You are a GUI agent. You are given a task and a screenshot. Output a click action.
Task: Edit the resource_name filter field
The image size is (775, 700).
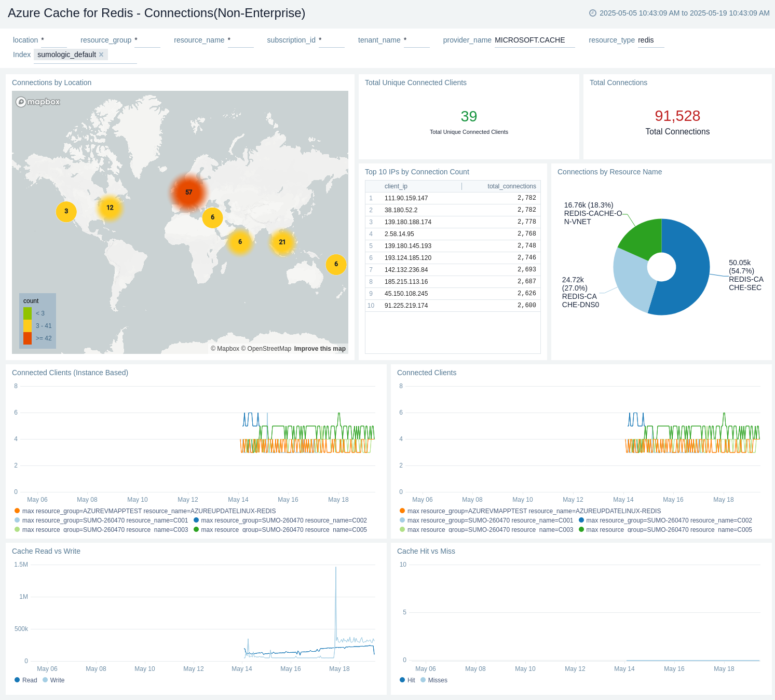tap(241, 40)
